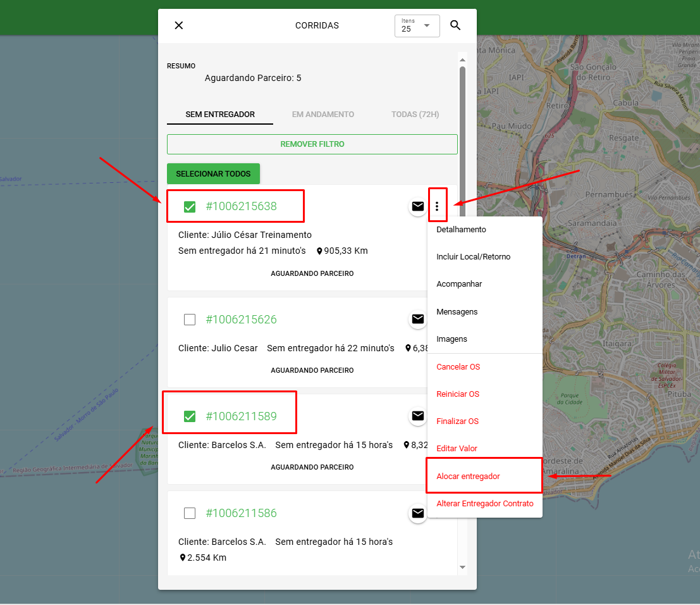Viewport: 700px width, 605px height.
Task: Choose Reiniciar OS in the menu
Action: (485, 394)
